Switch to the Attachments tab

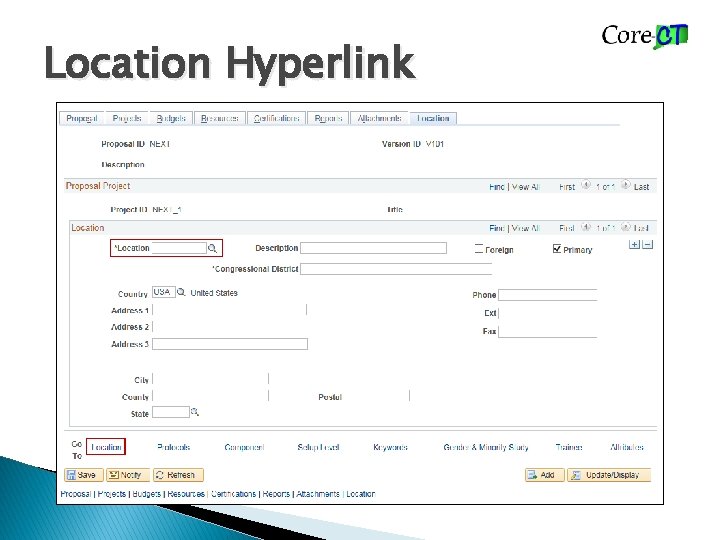pyautogui.click(x=379, y=118)
